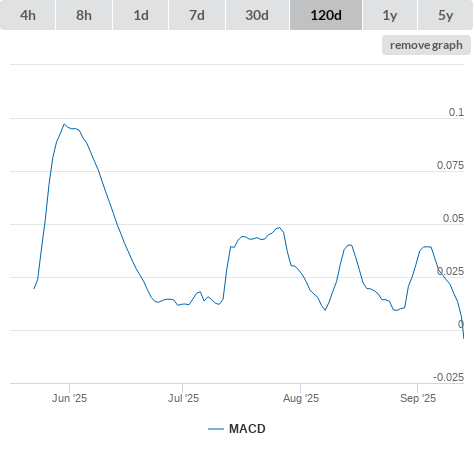Click the remove graph button
Image resolution: width=474 pixels, height=455 pixels.
[426, 45]
